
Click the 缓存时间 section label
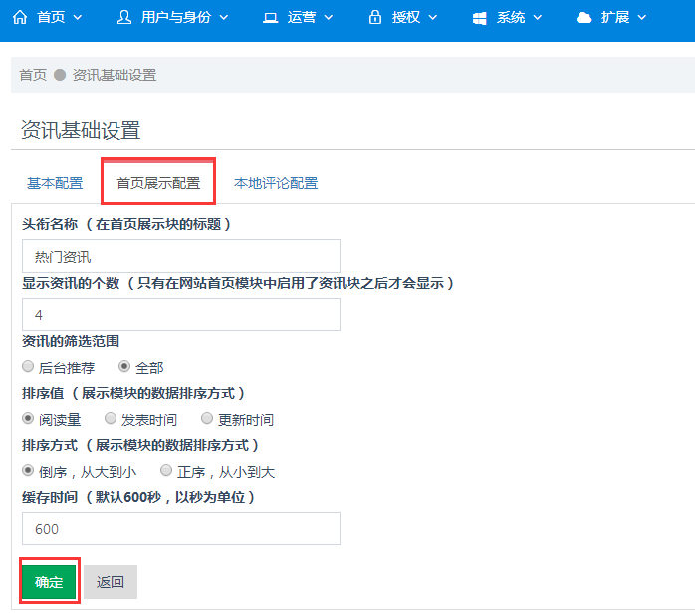point(138,497)
